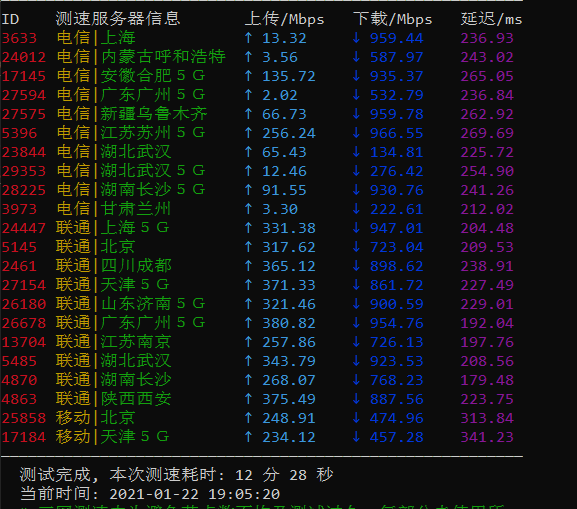Click the 山东济南 5G server name
Viewport: 577px width, 509px height.
tap(153, 304)
